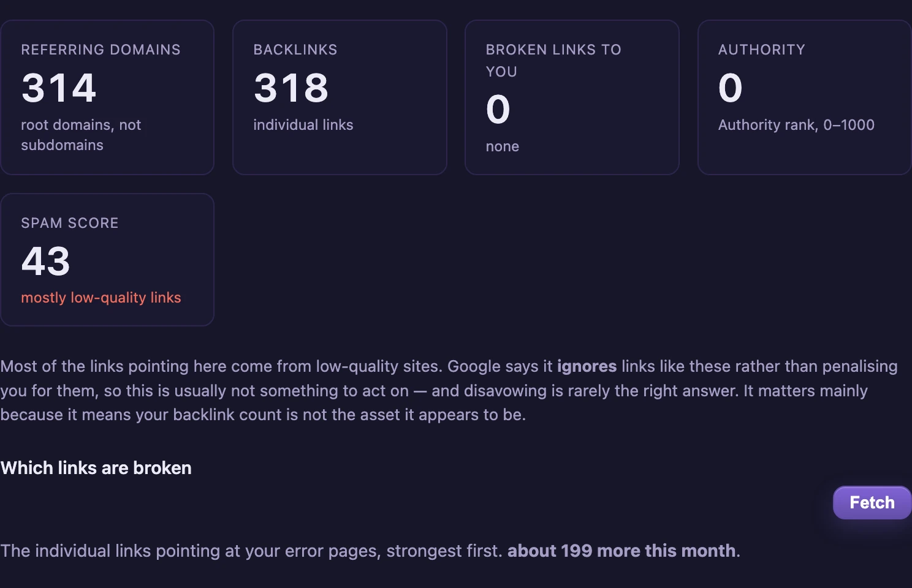This screenshot has height=588, width=912.
Task: Click the "individual links" caption
Action: 303,125
